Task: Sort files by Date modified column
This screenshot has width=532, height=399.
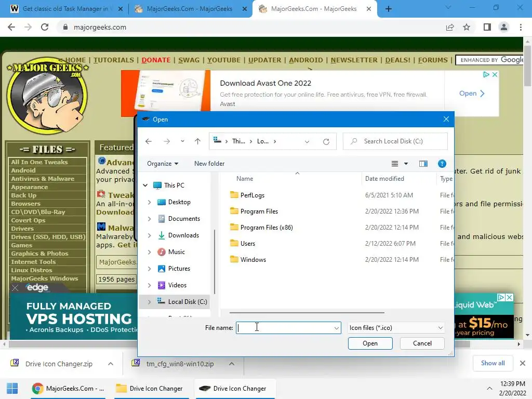Action: pos(384,179)
